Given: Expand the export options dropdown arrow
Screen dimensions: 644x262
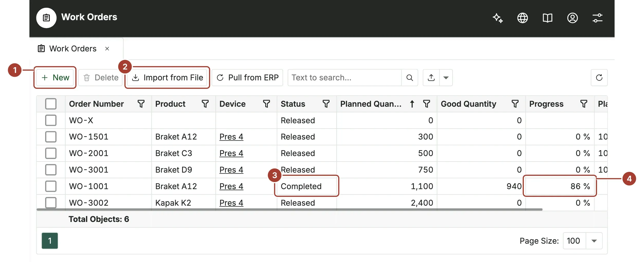Looking at the screenshot, I should (446, 78).
